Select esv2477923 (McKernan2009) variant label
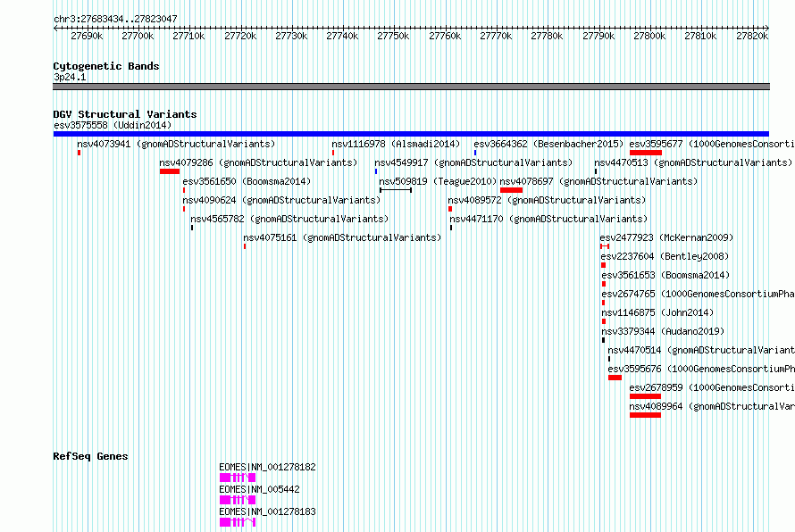This screenshot has width=795, height=532. click(x=666, y=237)
